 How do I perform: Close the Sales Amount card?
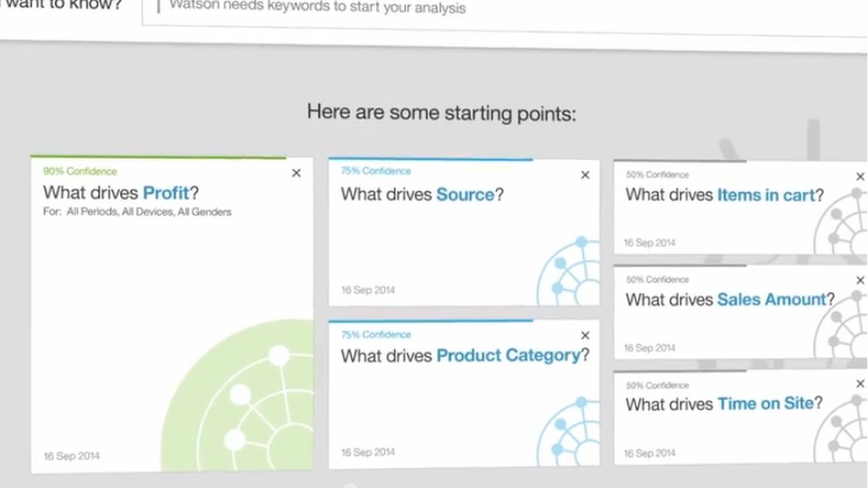point(861,281)
